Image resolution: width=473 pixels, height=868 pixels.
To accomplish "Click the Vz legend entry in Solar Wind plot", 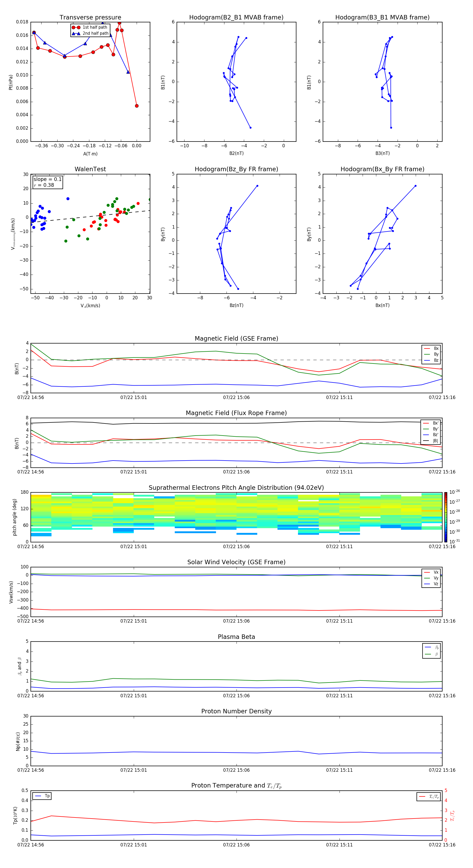I will 431,584.
